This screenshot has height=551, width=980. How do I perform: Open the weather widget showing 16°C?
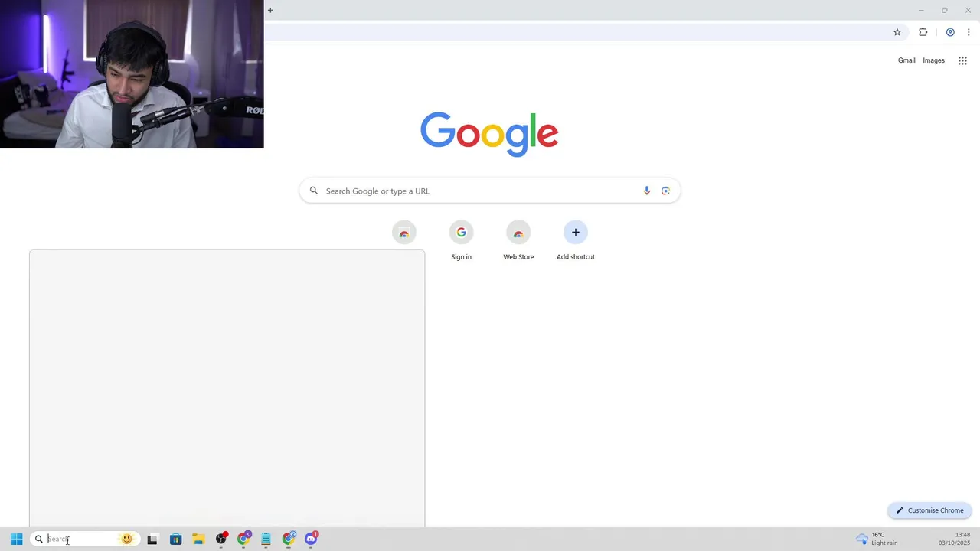coord(877,539)
